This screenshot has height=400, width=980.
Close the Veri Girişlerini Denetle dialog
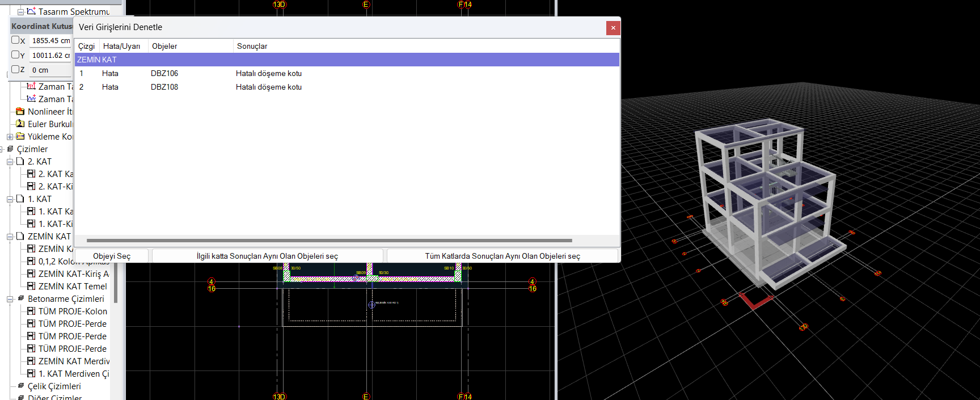coord(613,28)
